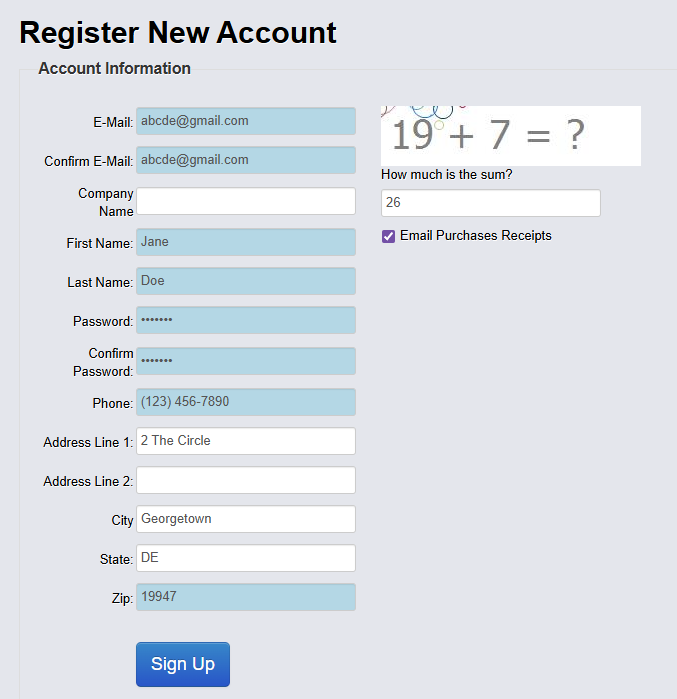The image size is (677, 699).
Task: Click the E-Mail input field
Action: [x=246, y=121]
